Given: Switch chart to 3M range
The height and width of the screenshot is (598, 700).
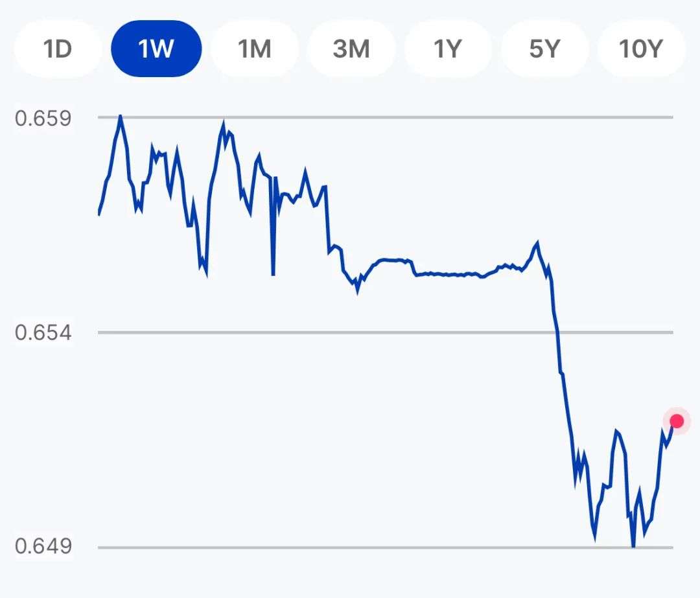Looking at the screenshot, I should 351,49.
